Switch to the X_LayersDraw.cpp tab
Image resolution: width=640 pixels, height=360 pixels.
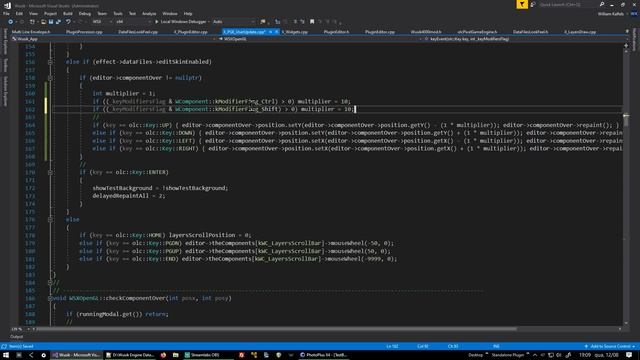pyautogui.click(x=580, y=32)
